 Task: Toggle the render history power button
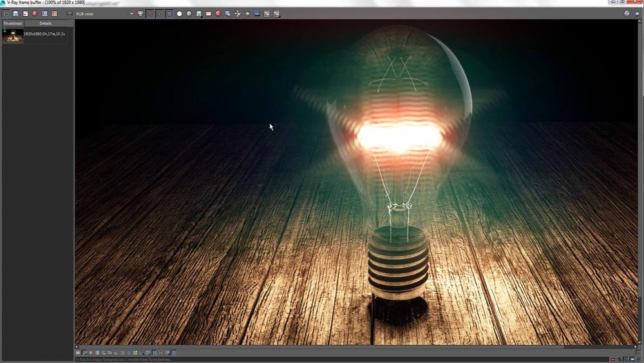tap(6, 14)
